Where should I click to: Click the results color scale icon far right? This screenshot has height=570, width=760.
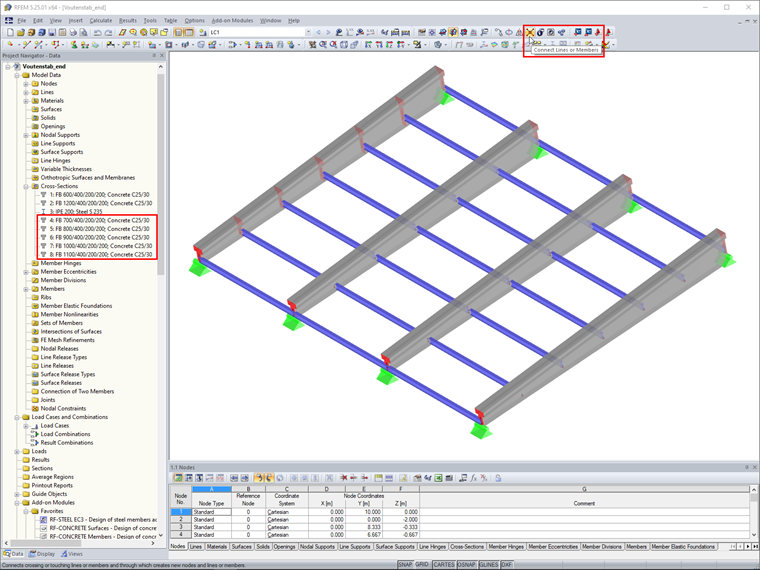coord(606,45)
